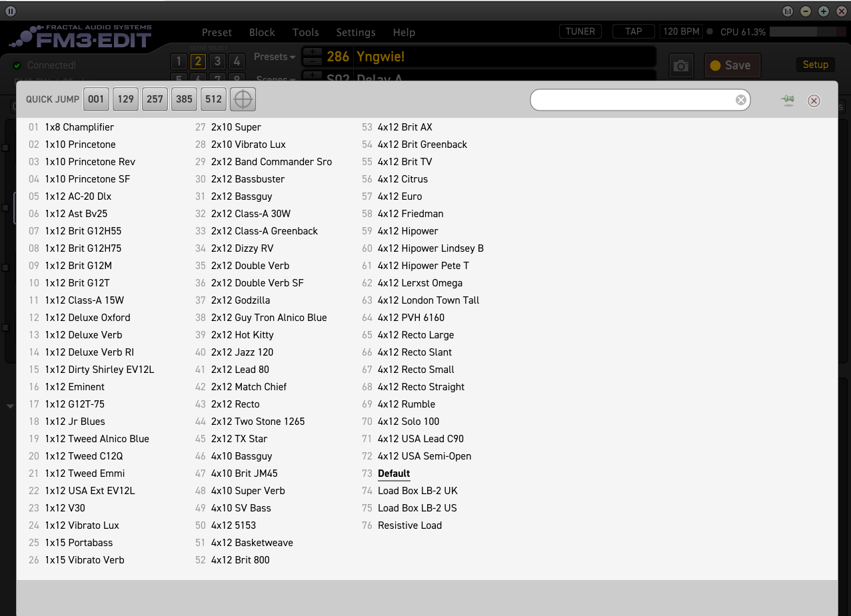Click the preset name 286 Yngwie!
The width and height of the screenshot is (851, 616).
click(365, 57)
